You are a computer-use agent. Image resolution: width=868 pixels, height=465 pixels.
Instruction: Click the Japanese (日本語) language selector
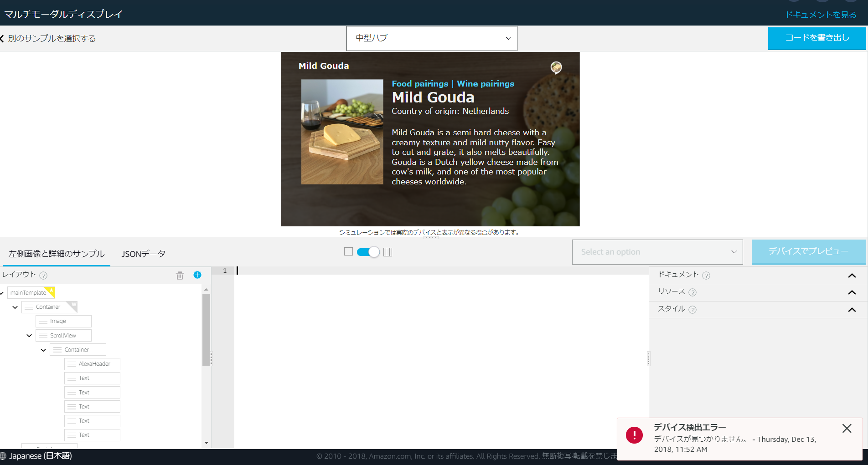tap(41, 456)
